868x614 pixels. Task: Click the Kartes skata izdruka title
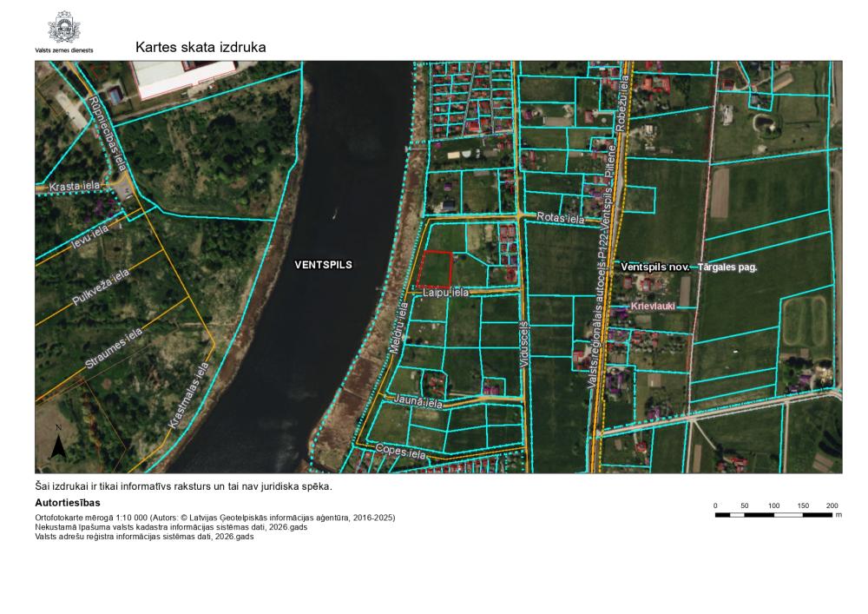tap(201, 47)
